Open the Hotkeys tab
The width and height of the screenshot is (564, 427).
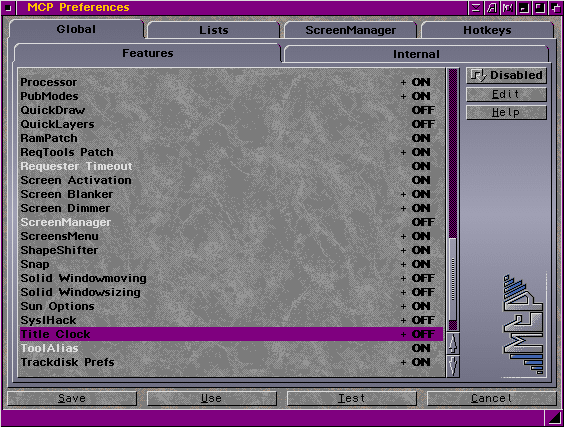coord(487,30)
